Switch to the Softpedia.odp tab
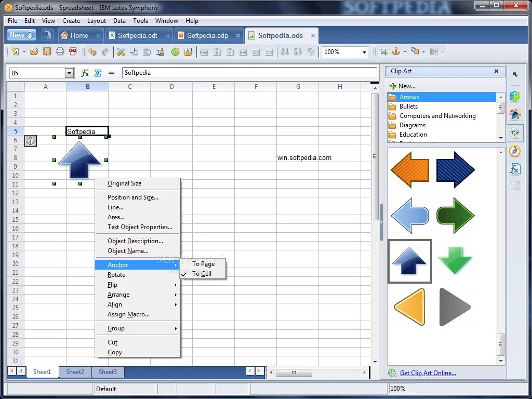The image size is (532, 399). pos(208,36)
